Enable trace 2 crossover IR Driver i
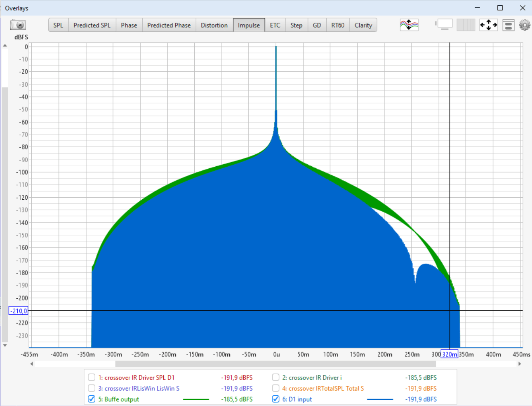Viewport: 532px width, 406px height. pos(276,378)
